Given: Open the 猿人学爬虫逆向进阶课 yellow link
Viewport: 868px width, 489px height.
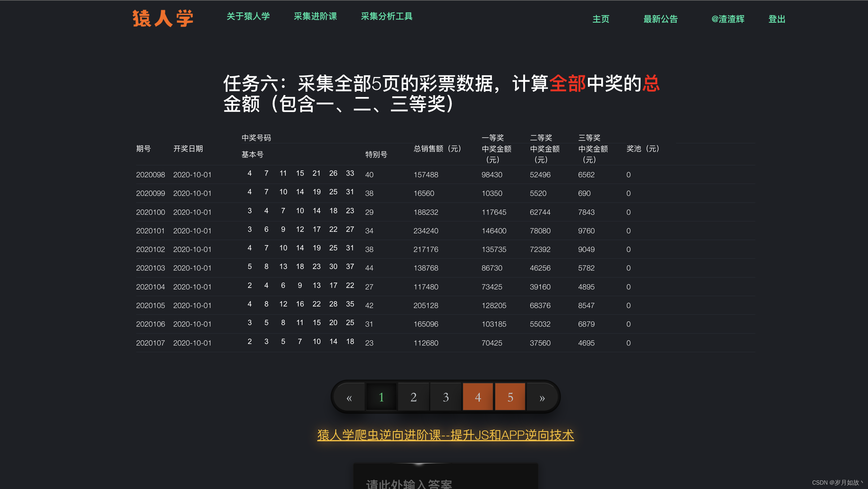Looking at the screenshot, I should point(445,435).
